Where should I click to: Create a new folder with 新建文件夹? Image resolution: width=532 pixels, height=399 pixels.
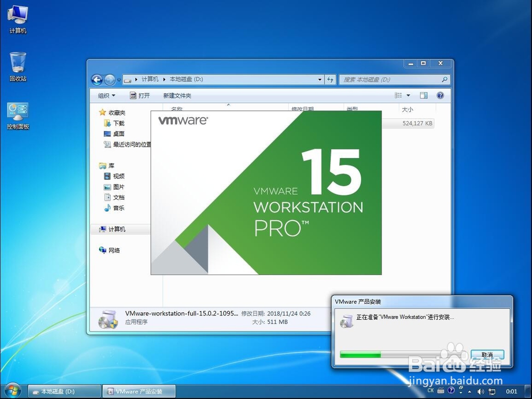click(x=177, y=96)
